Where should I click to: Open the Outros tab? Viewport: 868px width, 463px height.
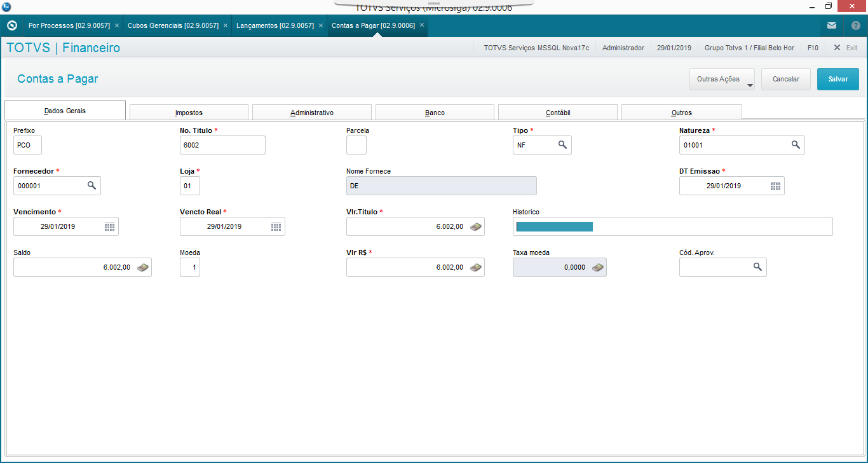[x=681, y=112]
